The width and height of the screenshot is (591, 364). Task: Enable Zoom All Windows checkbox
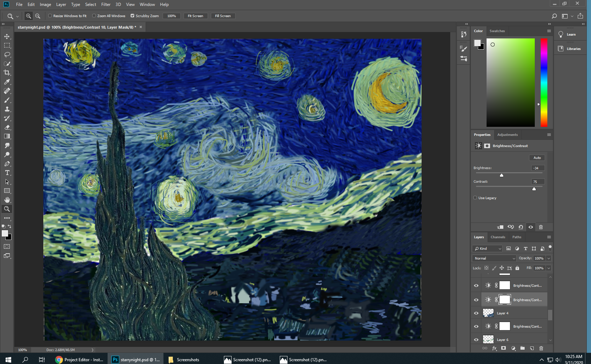click(94, 16)
